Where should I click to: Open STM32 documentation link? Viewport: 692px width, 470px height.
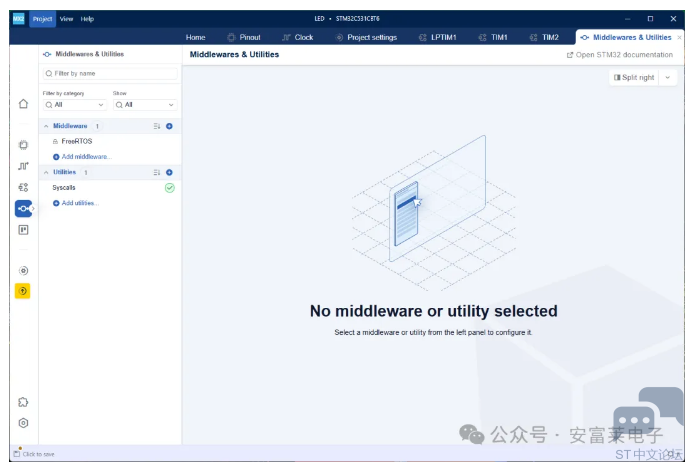[619, 54]
